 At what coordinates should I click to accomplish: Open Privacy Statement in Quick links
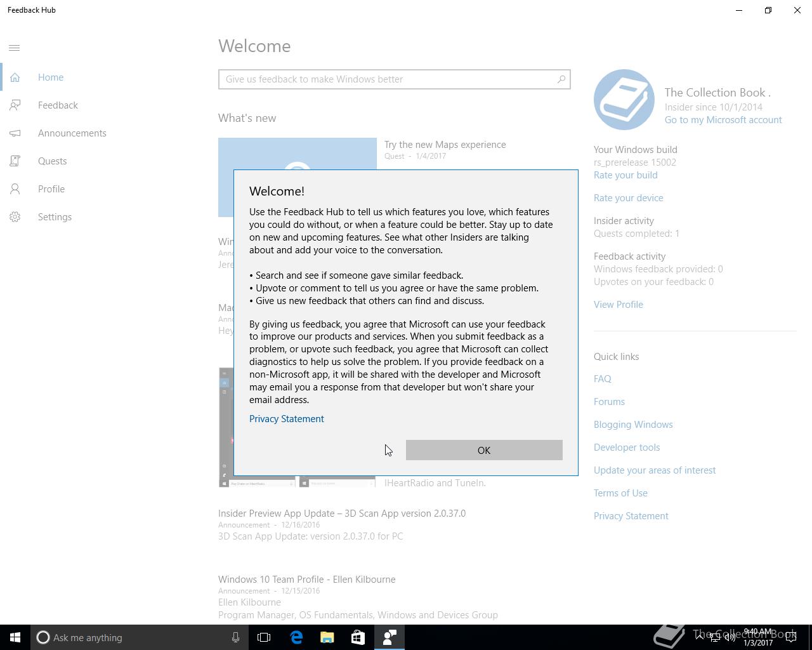631,516
